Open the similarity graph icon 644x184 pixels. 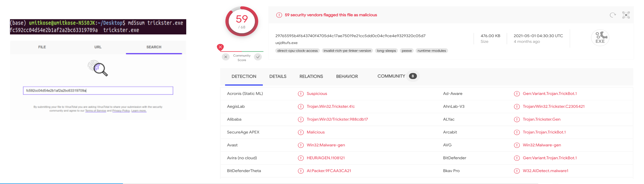(x=626, y=15)
